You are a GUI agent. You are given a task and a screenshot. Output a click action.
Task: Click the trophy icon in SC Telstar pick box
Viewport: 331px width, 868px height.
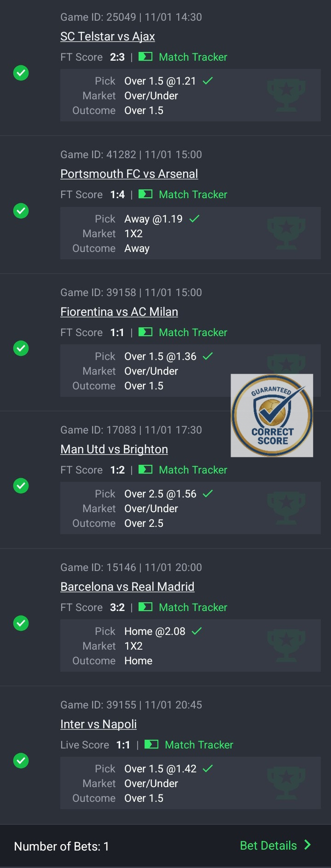pyautogui.click(x=286, y=95)
